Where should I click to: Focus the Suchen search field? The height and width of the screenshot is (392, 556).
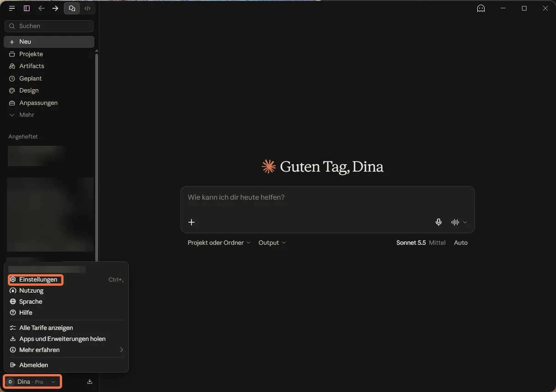coord(49,26)
